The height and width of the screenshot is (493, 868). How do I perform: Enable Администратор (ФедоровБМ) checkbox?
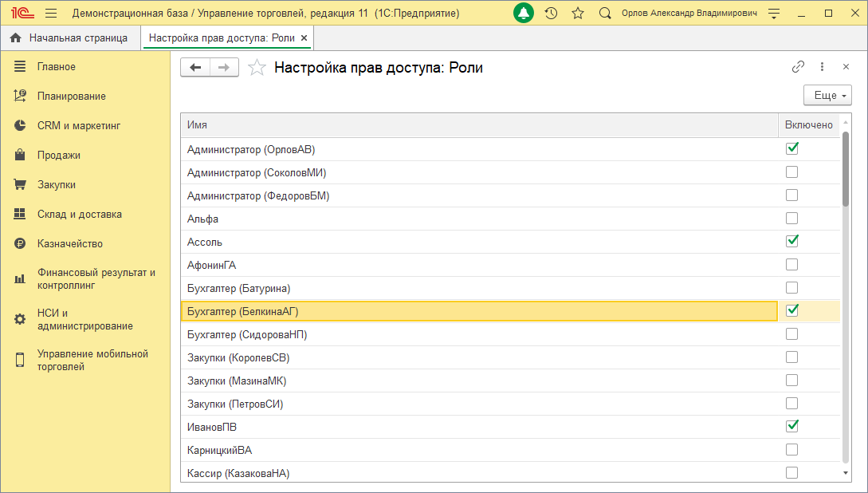tap(792, 195)
